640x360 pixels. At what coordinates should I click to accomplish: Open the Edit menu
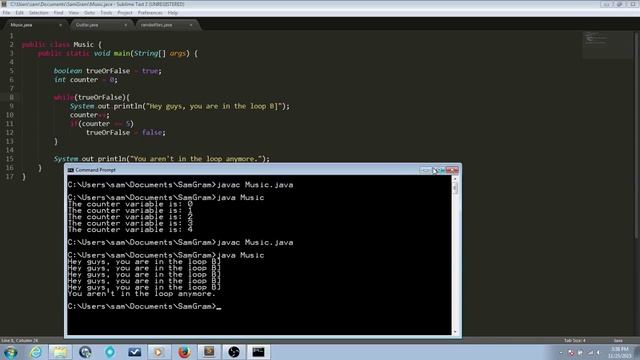tap(19, 13)
